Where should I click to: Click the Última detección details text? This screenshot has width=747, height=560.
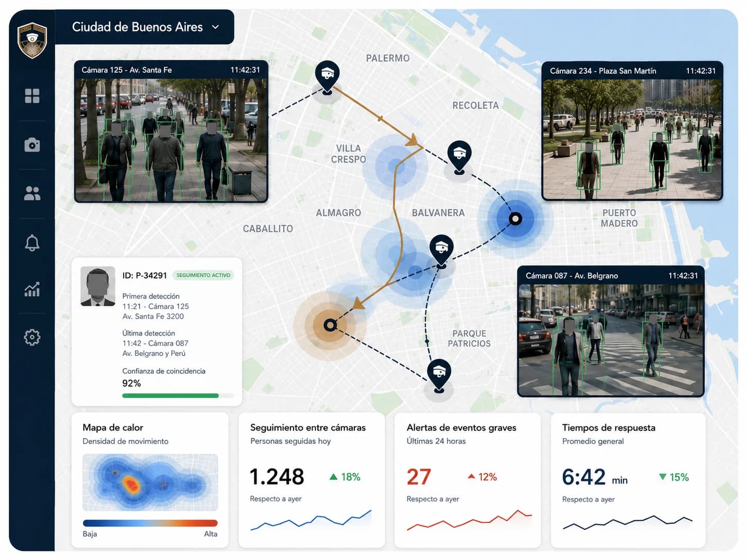155,343
